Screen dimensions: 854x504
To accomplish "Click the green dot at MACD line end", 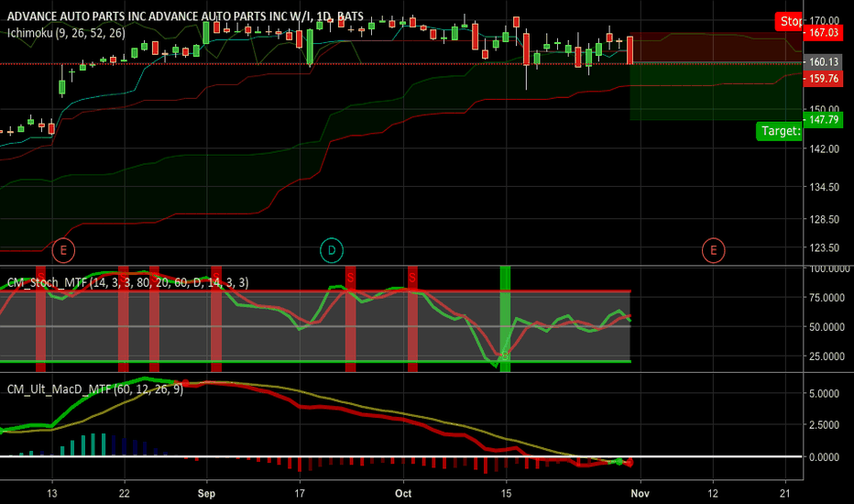I will (x=619, y=462).
